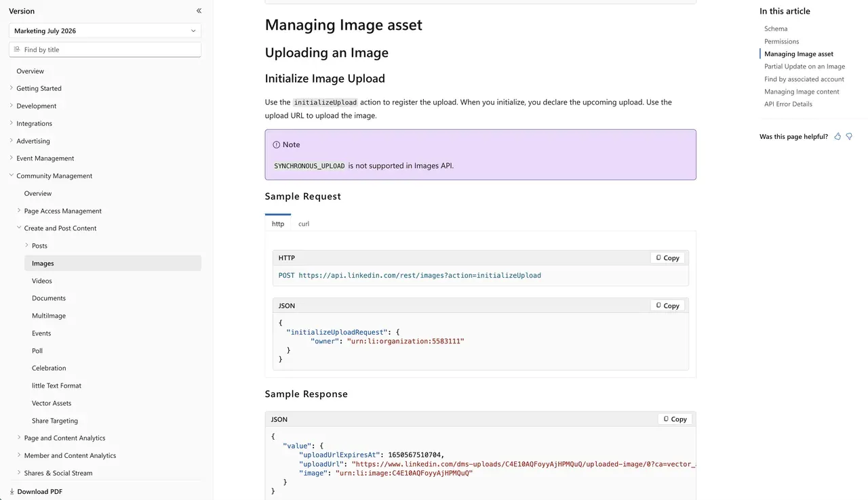The image size is (868, 500).
Task: Click the Download PDF arrow icon
Action: coord(12,491)
